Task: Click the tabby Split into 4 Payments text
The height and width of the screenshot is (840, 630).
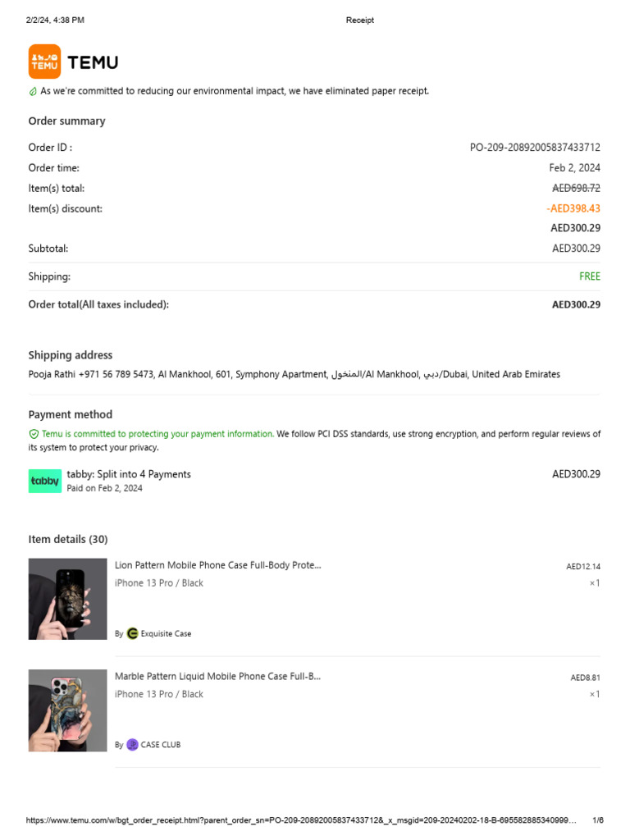Action: tap(129, 474)
